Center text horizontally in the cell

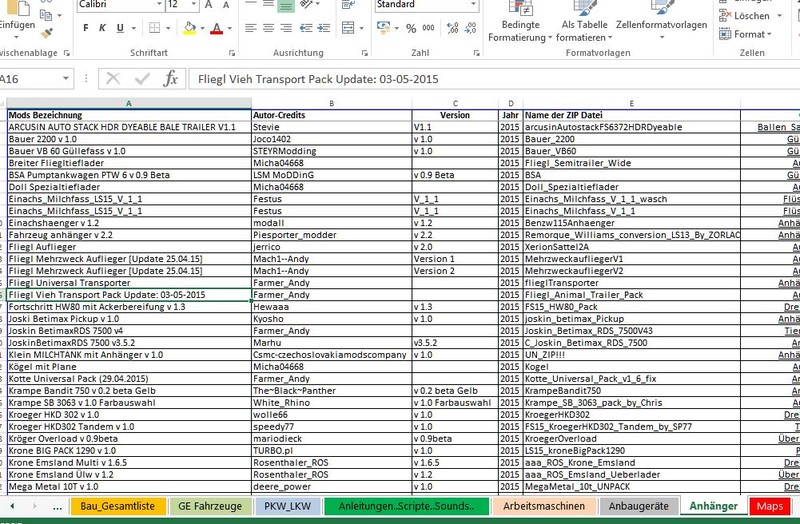tap(269, 29)
